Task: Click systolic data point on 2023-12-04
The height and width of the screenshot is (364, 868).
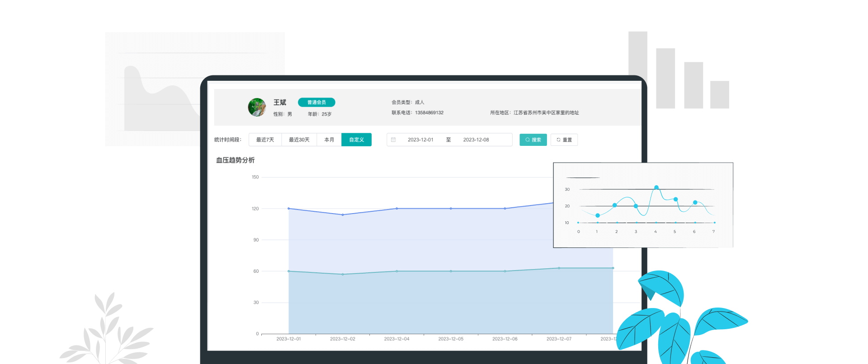Action: pyautogui.click(x=397, y=209)
